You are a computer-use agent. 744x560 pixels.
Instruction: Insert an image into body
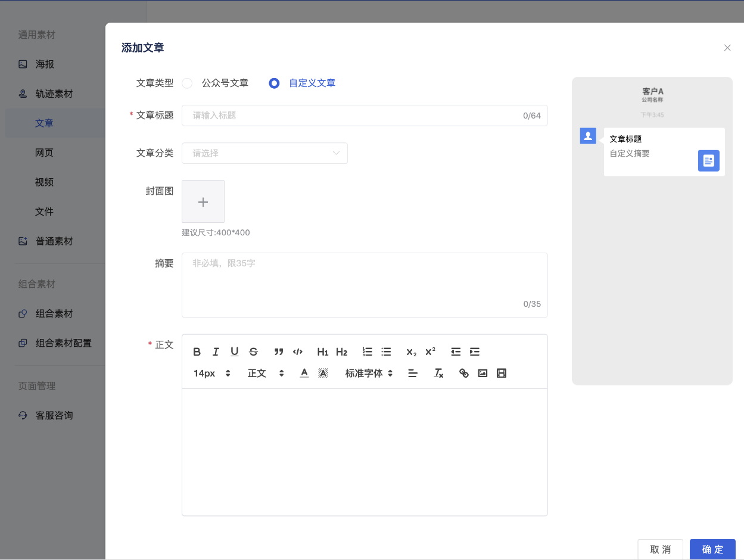coord(482,373)
